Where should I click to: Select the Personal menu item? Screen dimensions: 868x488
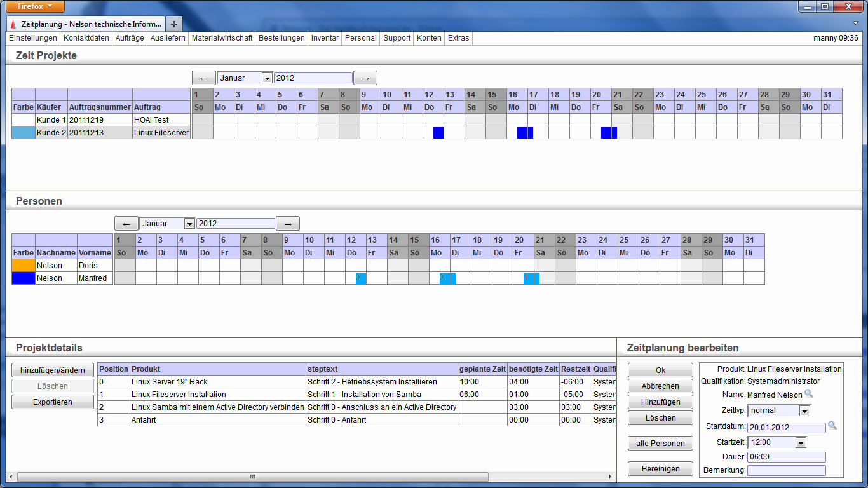coord(360,38)
